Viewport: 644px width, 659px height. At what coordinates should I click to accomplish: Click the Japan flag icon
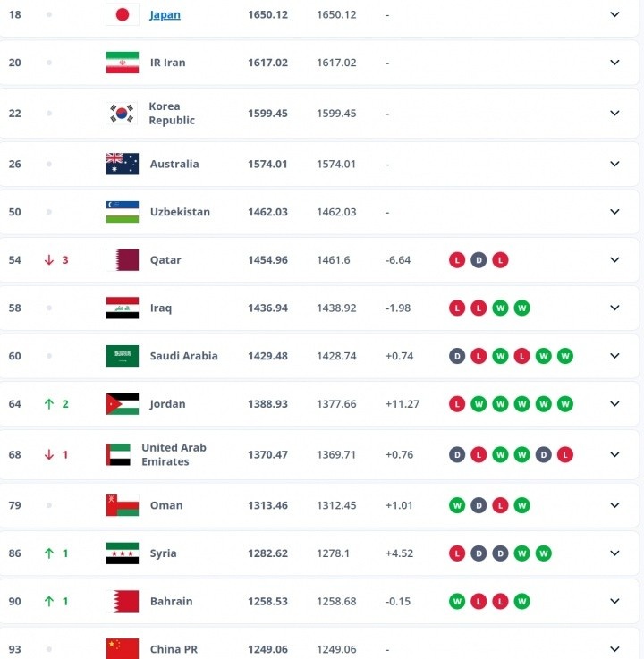pyautogui.click(x=123, y=14)
